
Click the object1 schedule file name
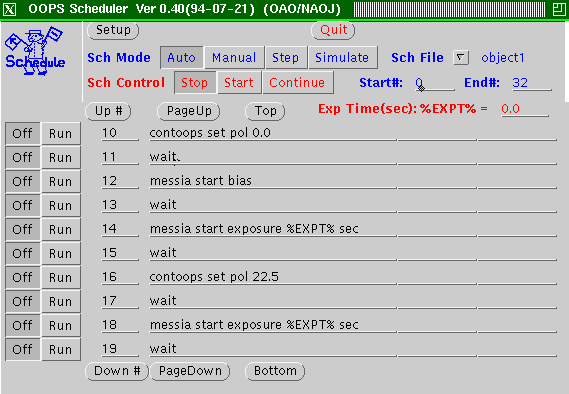[503, 58]
